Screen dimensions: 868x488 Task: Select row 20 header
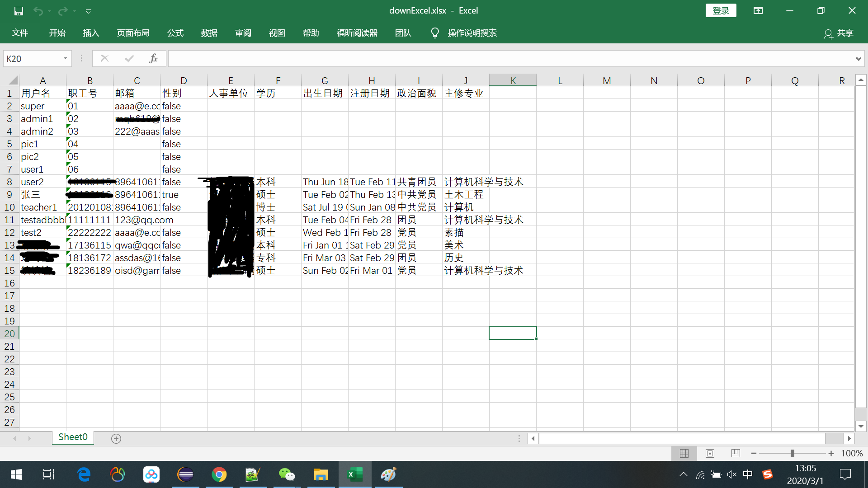coord(9,333)
